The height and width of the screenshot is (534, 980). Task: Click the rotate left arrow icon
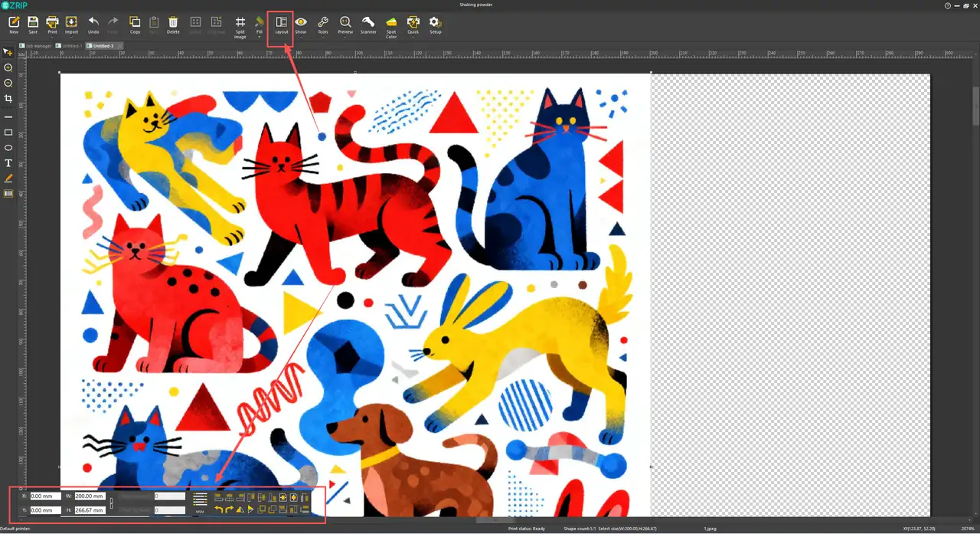218,509
